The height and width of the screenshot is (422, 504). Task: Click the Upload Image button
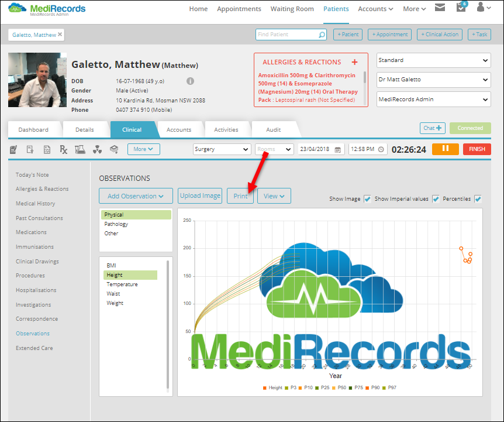(x=200, y=196)
